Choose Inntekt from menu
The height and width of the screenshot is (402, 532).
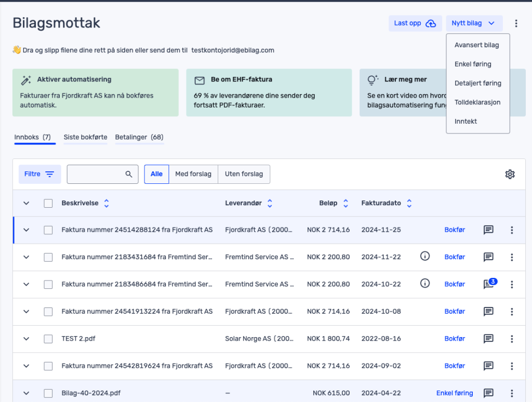tap(465, 121)
